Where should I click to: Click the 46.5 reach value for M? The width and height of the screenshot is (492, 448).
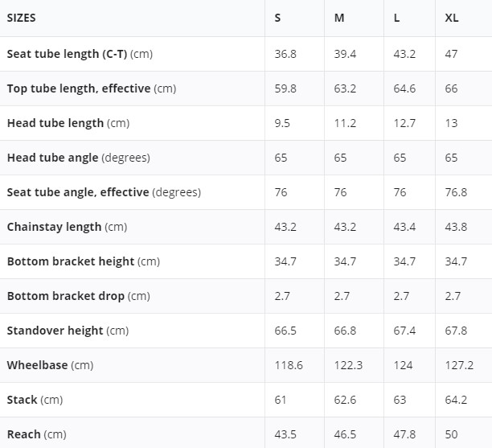[x=346, y=434]
